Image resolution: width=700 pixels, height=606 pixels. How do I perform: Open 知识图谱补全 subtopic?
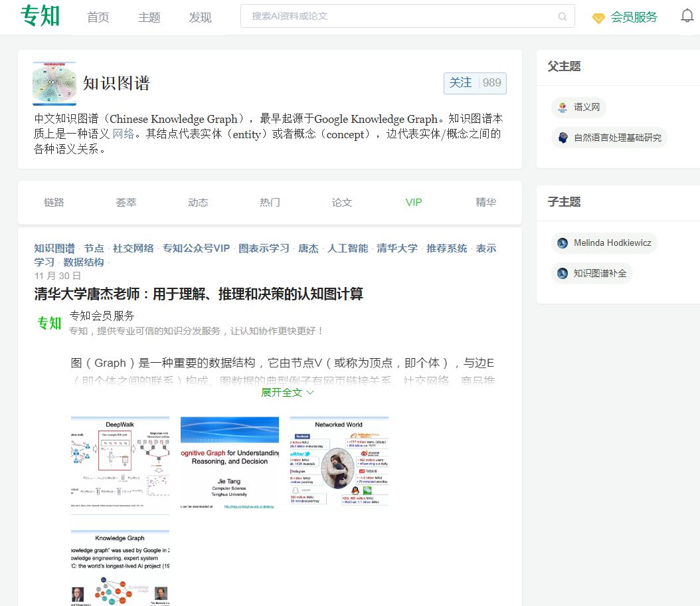[592, 273]
